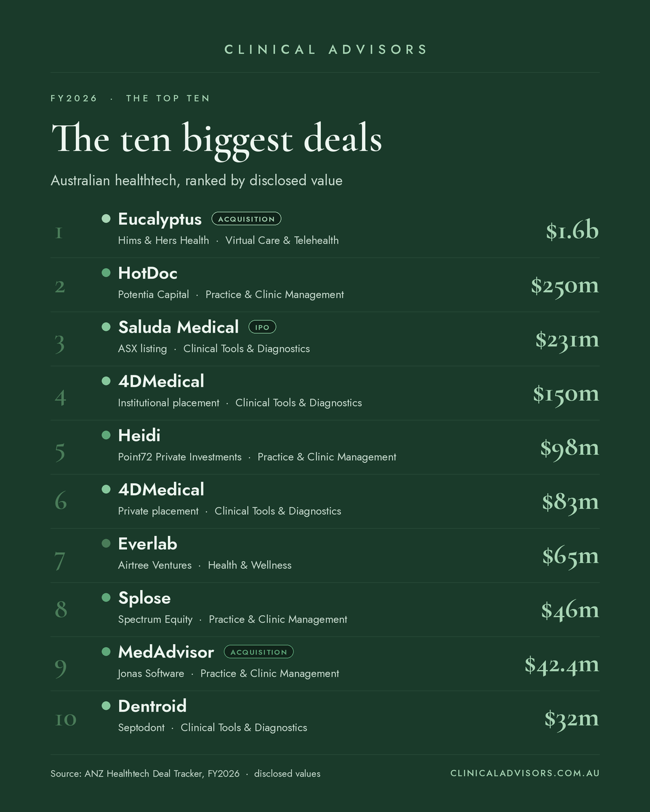Screen dimensions: 650x812
Task: Click 'The ten biggest deals' headline
Action: [217, 140]
